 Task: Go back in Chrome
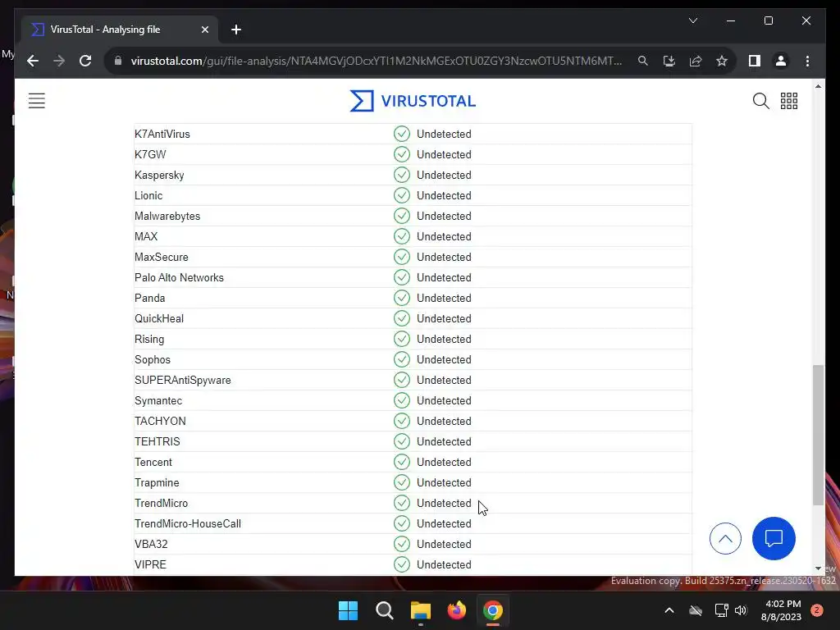pos(33,61)
